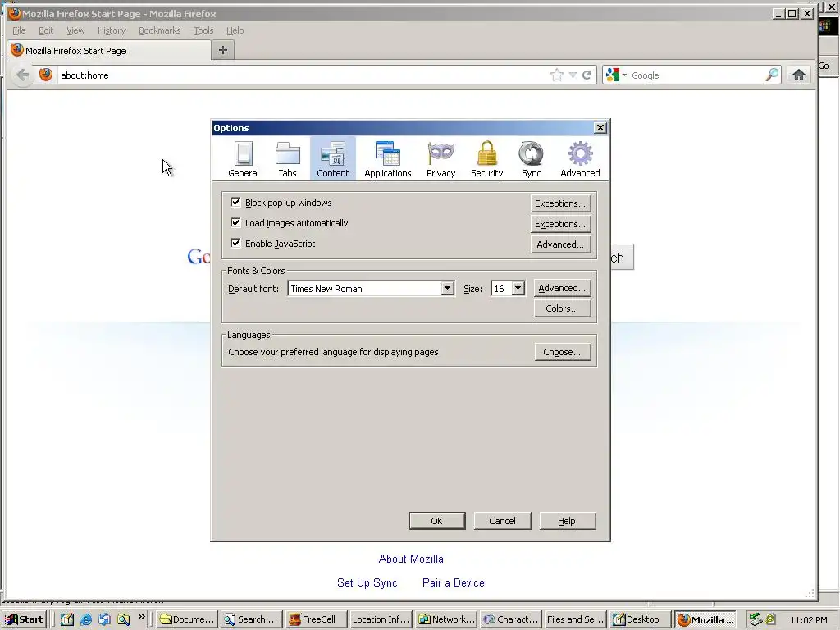Switch to Character Map taskbar button
The width and height of the screenshot is (840, 630).
pos(511,619)
